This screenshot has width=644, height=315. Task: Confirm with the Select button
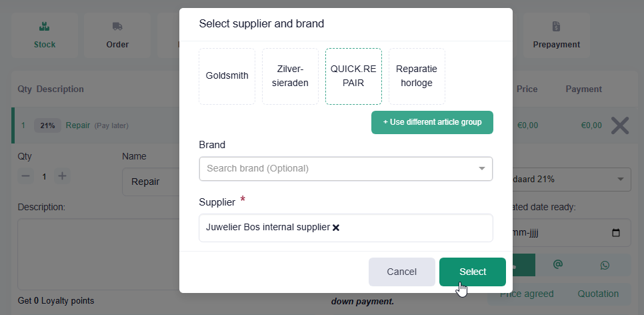pos(472,272)
